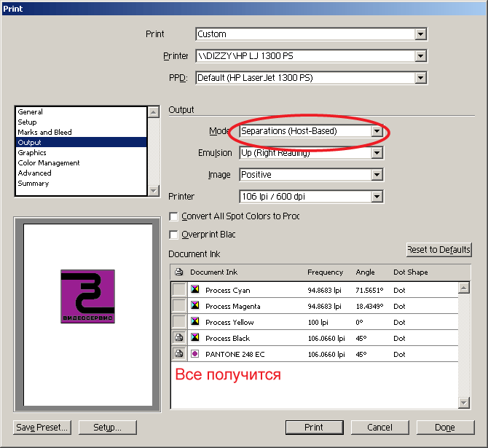Click the PANTONE 248 EC spot color swatch
488x448 pixels.
[195, 354]
